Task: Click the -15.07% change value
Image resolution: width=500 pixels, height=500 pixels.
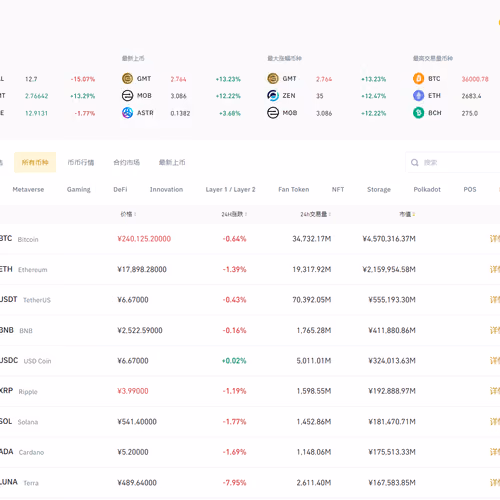Action: click(x=83, y=79)
